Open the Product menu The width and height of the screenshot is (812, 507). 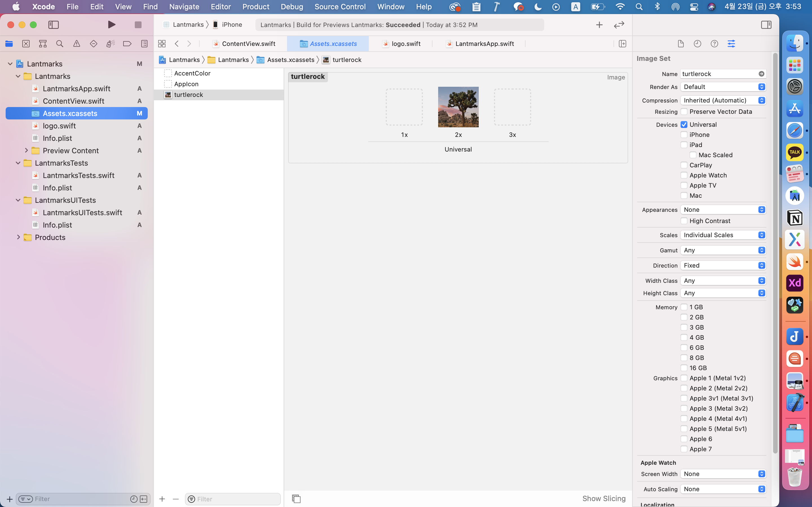click(x=256, y=7)
